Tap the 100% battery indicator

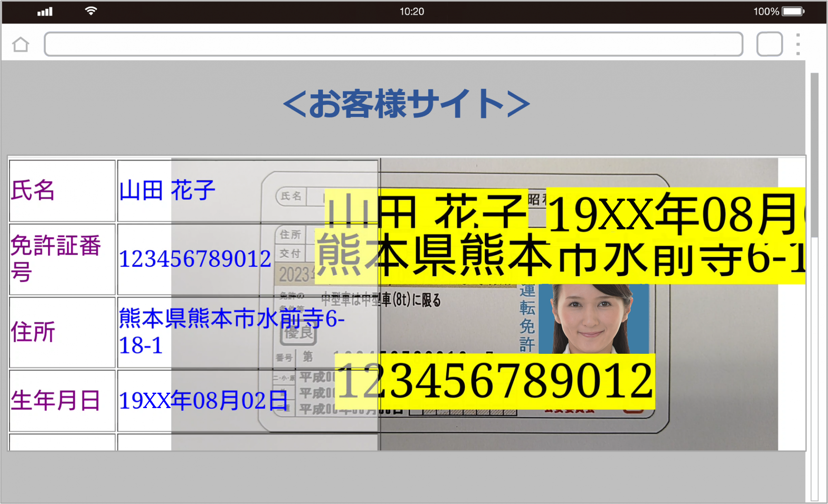[778, 11]
